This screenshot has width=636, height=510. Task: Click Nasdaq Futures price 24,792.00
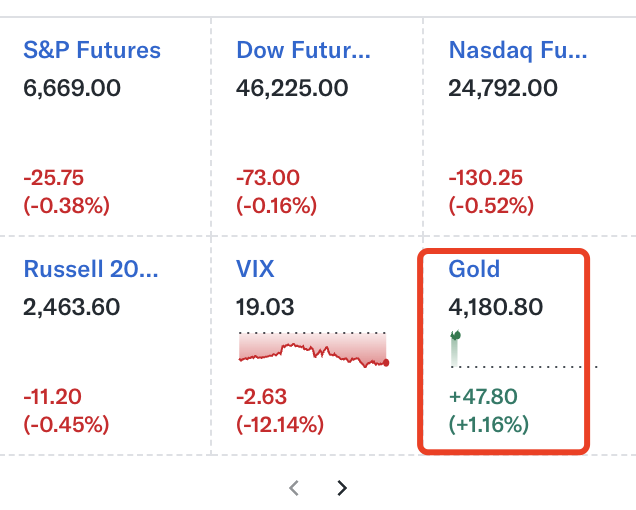click(x=504, y=88)
